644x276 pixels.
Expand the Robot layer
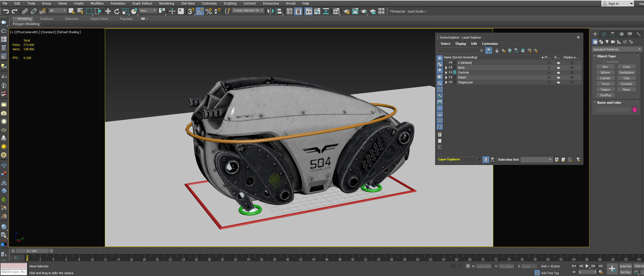point(446,78)
